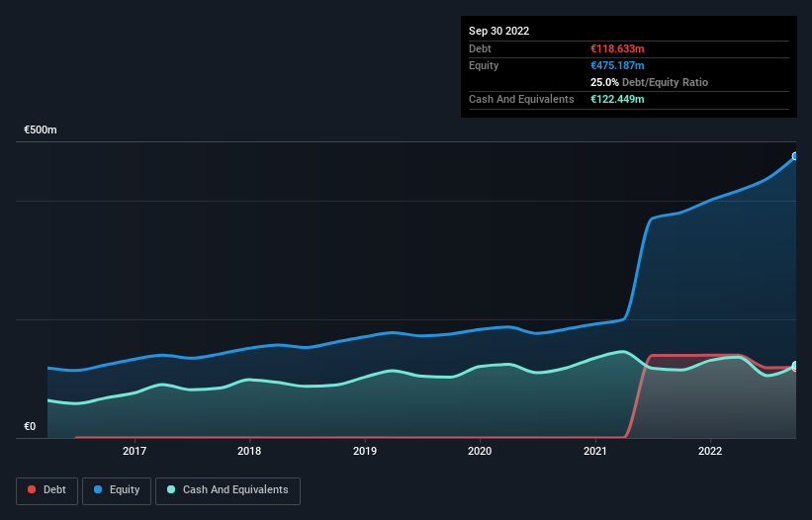Click the 2019 x-axis label
The image size is (812, 520).
click(x=365, y=451)
